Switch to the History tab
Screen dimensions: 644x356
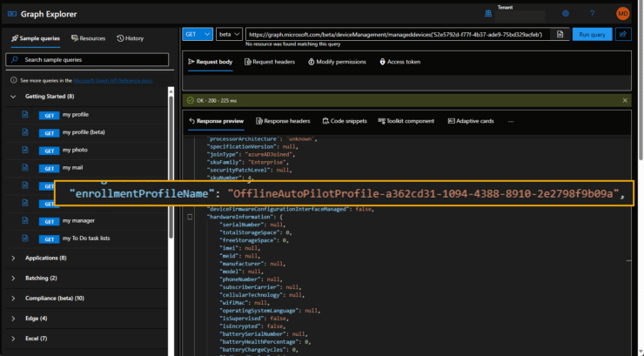pyautogui.click(x=131, y=38)
